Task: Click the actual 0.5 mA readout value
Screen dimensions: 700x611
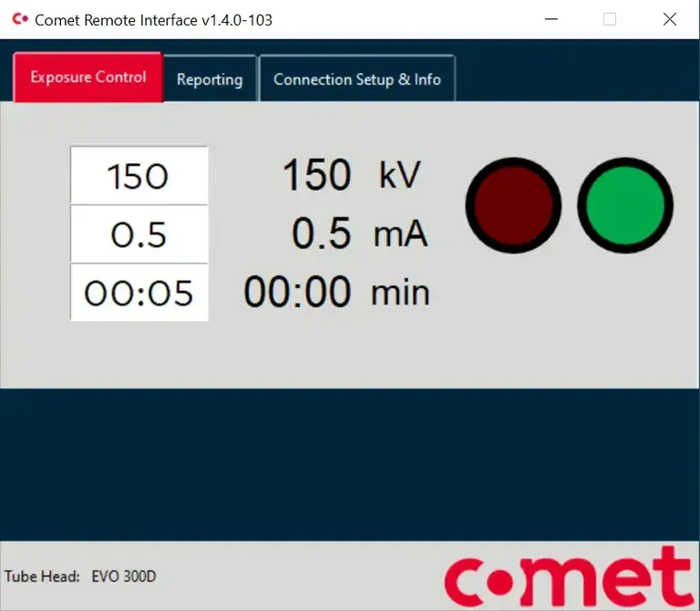Action: 322,233
